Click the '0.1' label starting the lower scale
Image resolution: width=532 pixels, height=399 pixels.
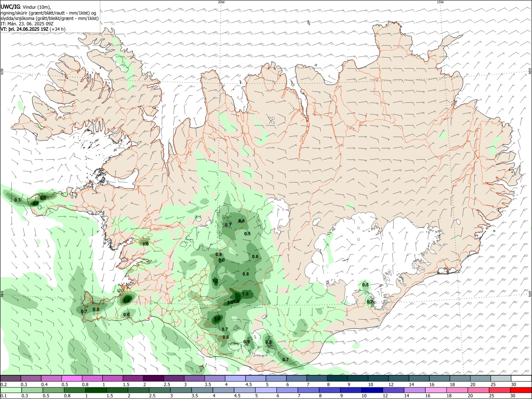click(3, 396)
